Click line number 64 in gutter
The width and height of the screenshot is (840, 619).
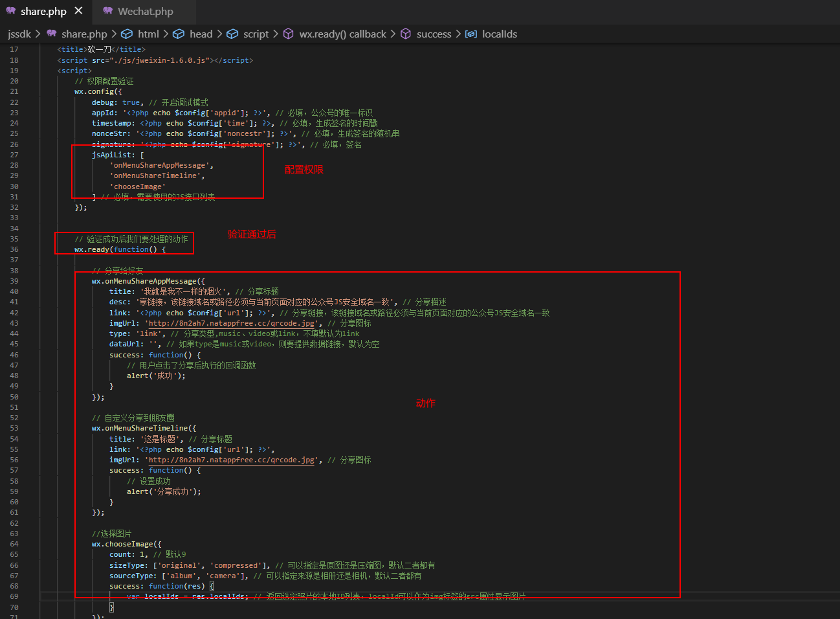pyautogui.click(x=14, y=544)
